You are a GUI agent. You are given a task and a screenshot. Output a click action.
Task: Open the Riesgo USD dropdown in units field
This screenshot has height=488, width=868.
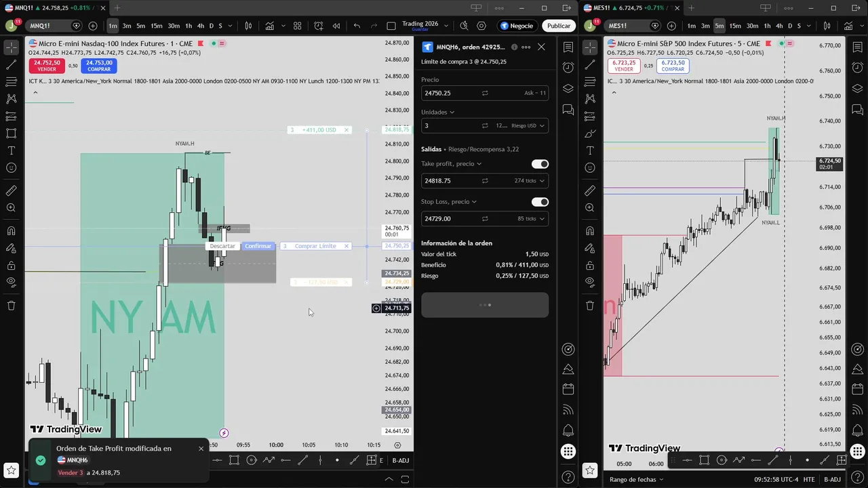pyautogui.click(x=528, y=125)
